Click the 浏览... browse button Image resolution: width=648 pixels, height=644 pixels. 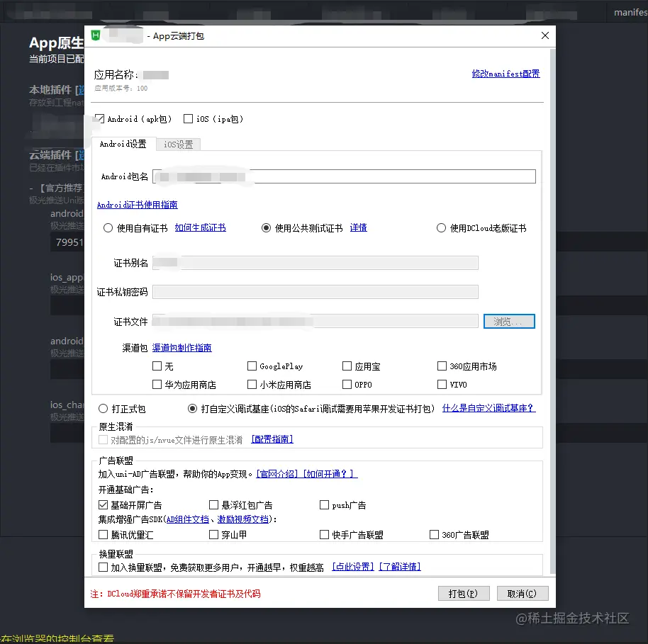click(509, 322)
